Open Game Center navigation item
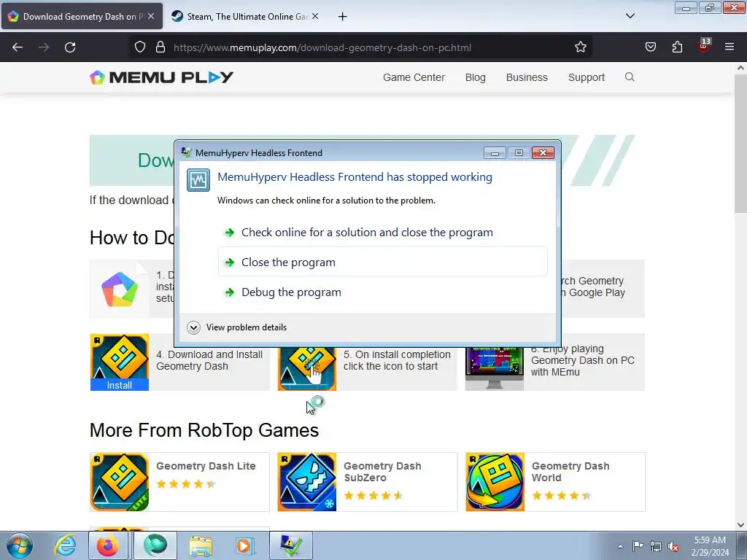747x560 pixels. point(414,77)
